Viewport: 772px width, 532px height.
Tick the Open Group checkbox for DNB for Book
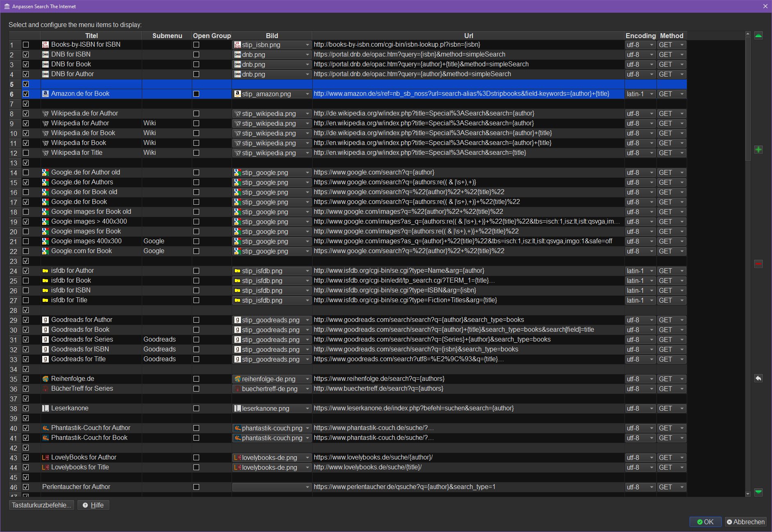click(196, 64)
